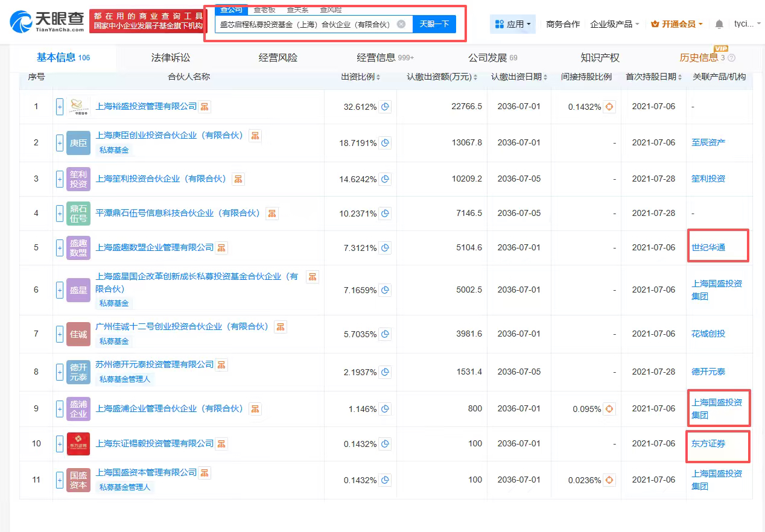Open 上海国盛资本管理有限公司 partner link
This screenshot has width=765, height=532.
click(x=147, y=472)
